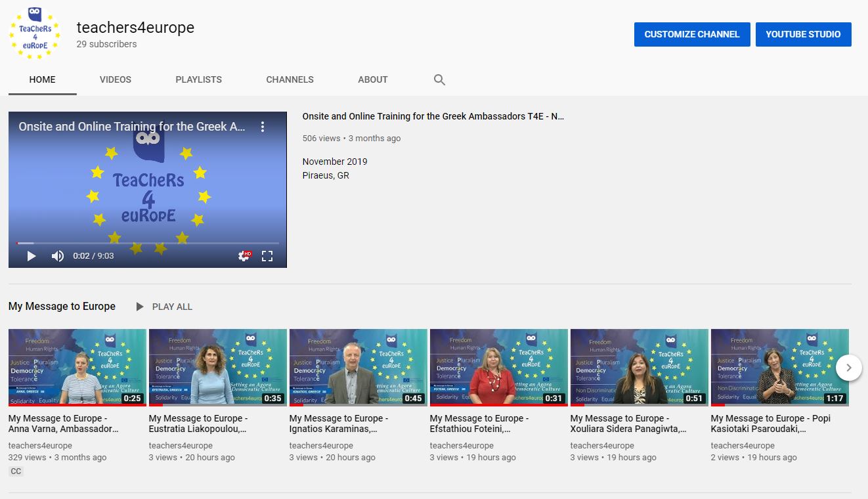
Task: Click the PLAY ALL link
Action: (172, 307)
